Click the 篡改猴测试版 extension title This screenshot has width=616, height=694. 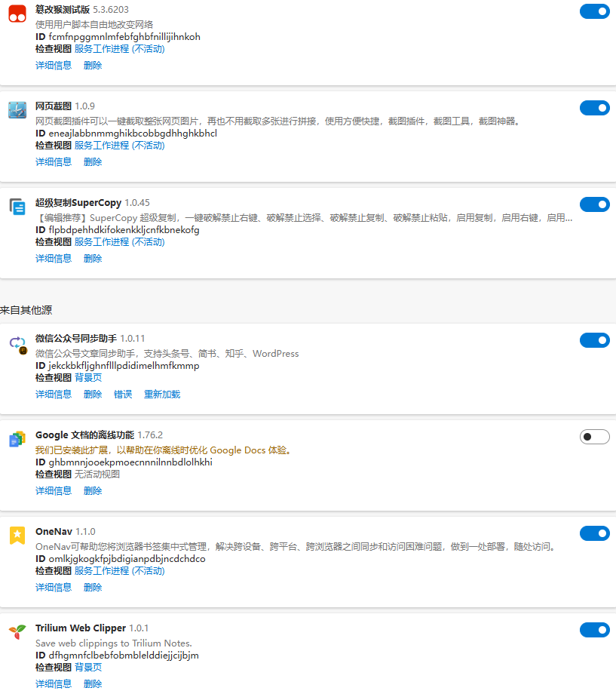tap(63, 9)
